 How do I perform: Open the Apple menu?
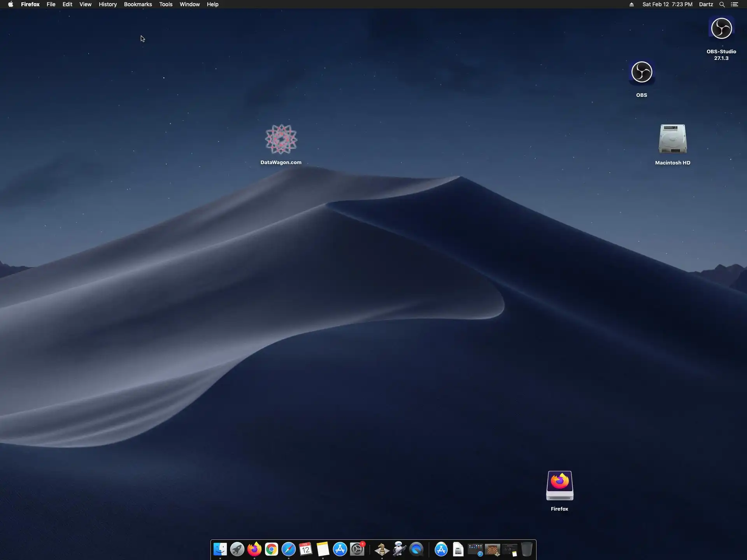pos(11,4)
